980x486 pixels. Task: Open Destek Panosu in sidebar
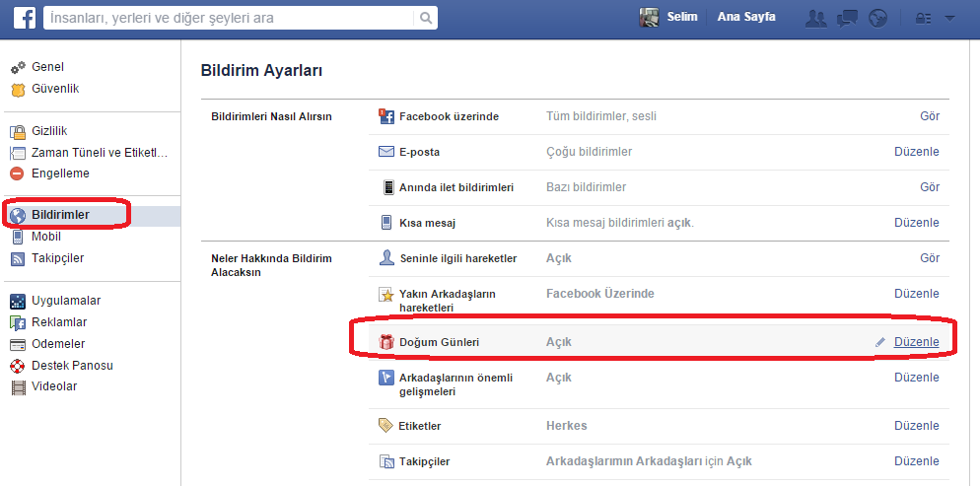(72, 366)
